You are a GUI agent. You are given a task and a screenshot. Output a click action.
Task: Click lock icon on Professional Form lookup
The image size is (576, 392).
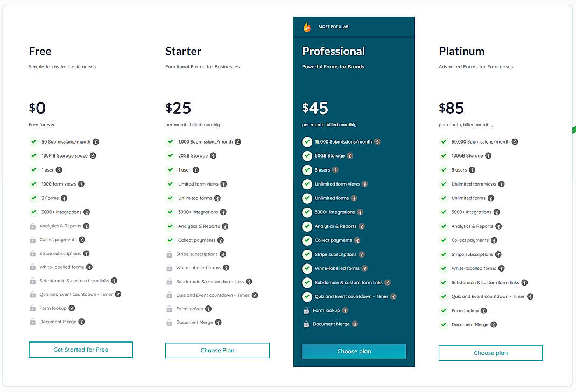[306, 310]
